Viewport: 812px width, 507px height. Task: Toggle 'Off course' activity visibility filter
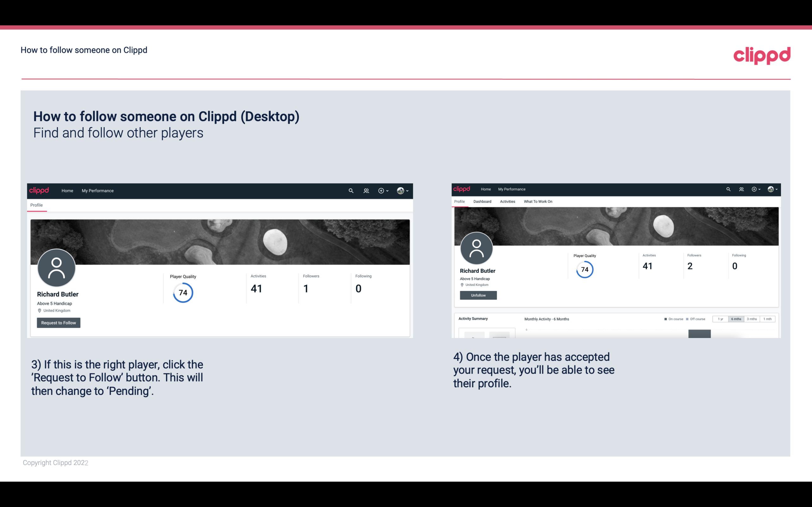pos(698,319)
